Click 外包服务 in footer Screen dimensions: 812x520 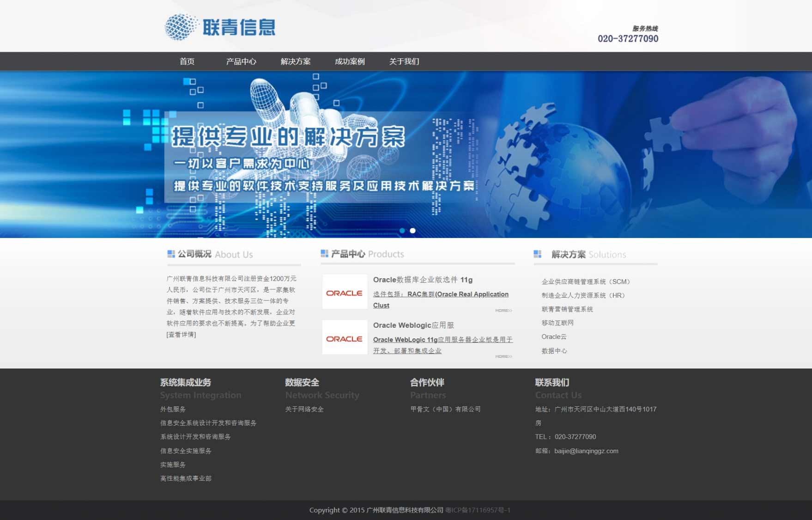tap(173, 409)
